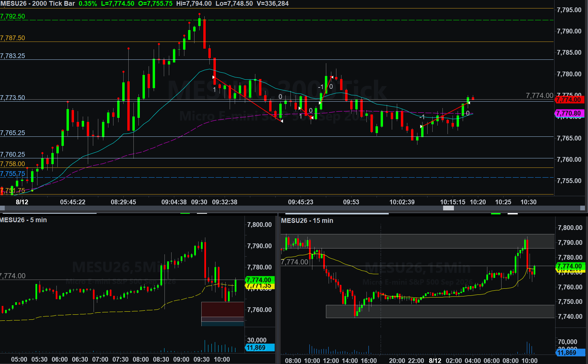
Task: Select the 7,773.50 level label
Action: [x=12, y=98]
